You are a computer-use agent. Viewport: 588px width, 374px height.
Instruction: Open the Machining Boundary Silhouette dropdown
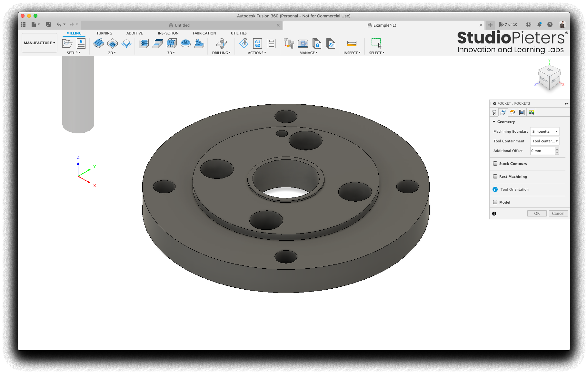[544, 131]
